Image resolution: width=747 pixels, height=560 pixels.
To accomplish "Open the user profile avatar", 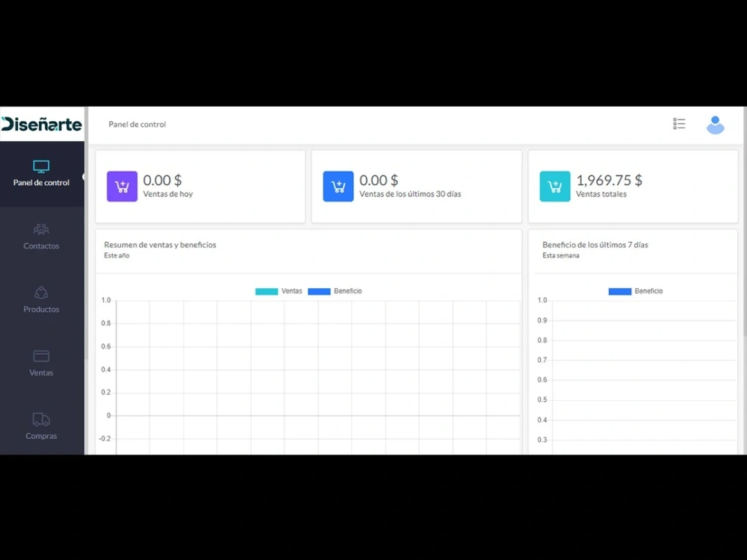I will [715, 125].
